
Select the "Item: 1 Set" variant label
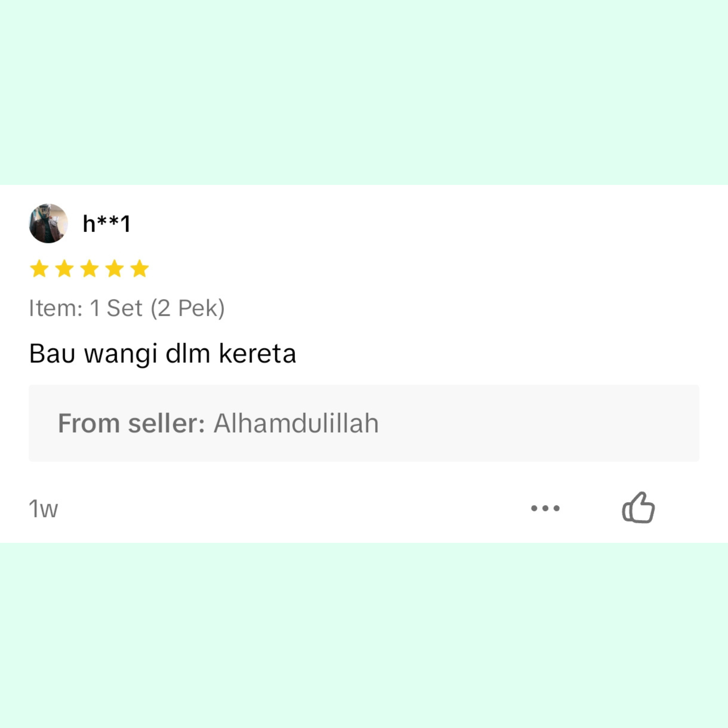[86, 308]
